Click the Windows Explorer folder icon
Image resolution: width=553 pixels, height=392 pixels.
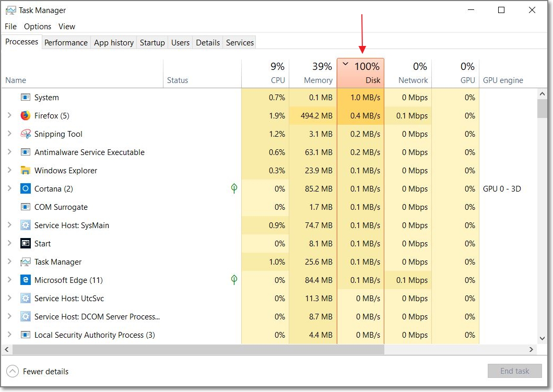[x=26, y=171]
